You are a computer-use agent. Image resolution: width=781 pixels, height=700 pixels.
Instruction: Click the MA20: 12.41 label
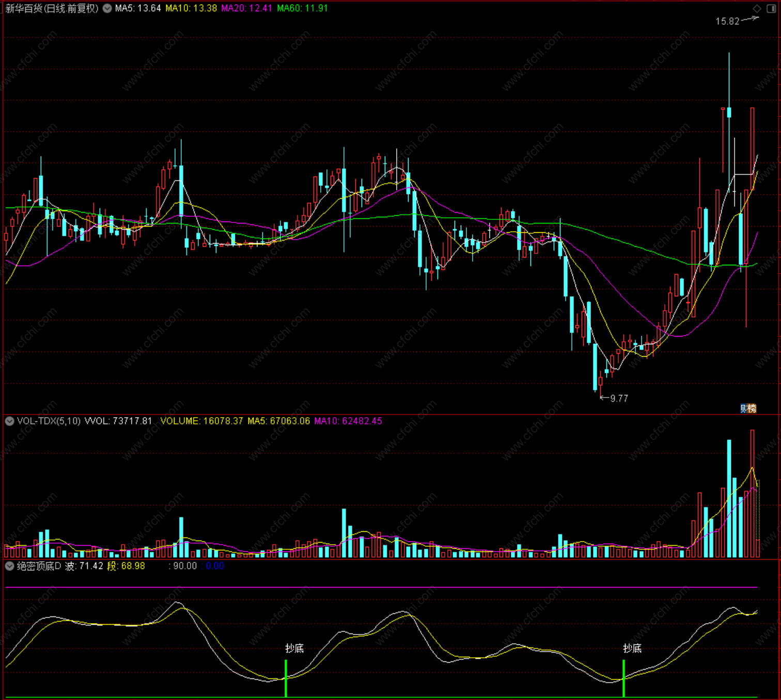pyautogui.click(x=247, y=8)
